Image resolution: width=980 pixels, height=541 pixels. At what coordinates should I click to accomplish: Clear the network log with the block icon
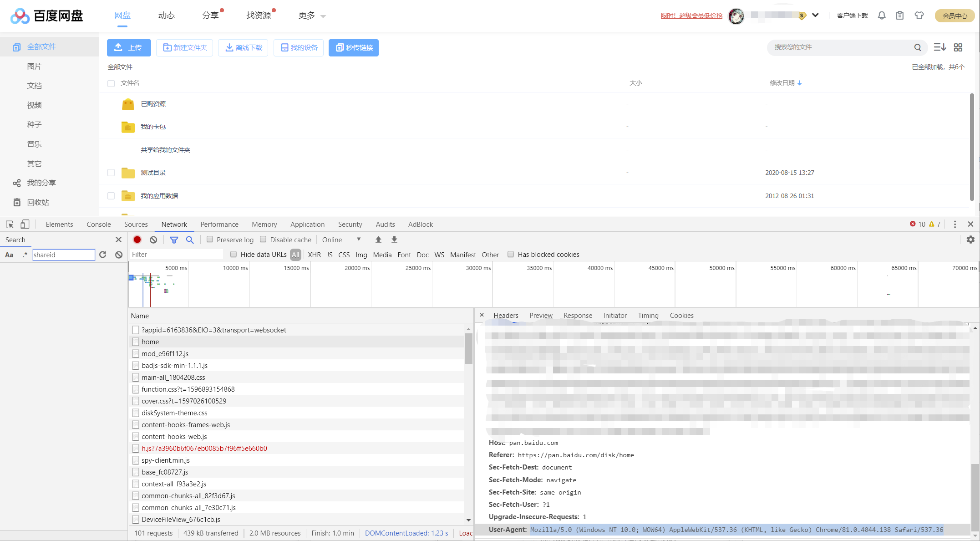coord(153,240)
